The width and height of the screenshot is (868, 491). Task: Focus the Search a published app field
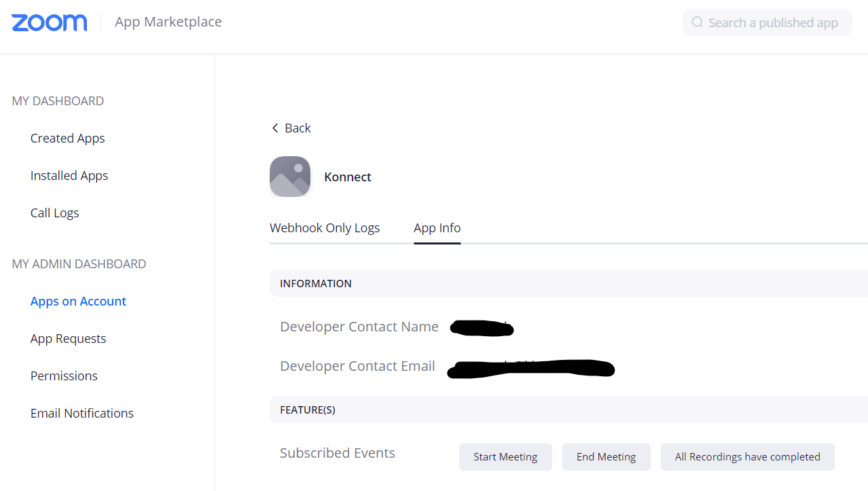pyautogui.click(x=767, y=22)
